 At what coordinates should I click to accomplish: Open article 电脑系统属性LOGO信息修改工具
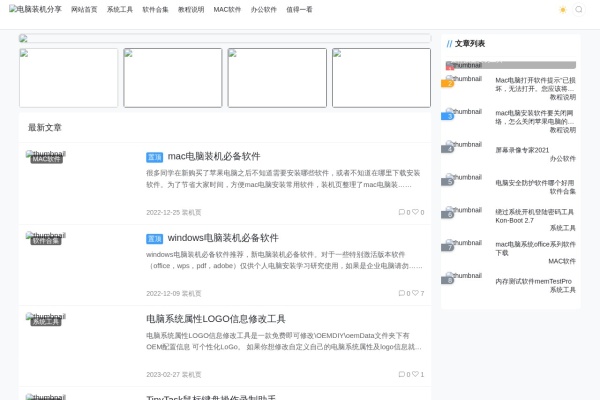[x=216, y=319]
